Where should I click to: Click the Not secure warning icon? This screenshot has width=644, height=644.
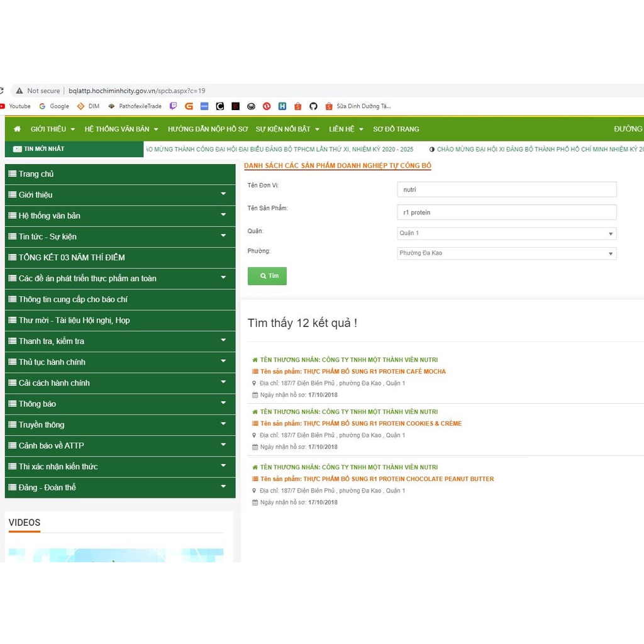click(19, 91)
